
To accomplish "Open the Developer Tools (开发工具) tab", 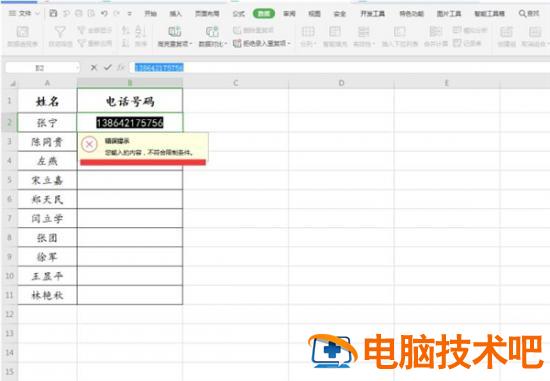I will (373, 13).
